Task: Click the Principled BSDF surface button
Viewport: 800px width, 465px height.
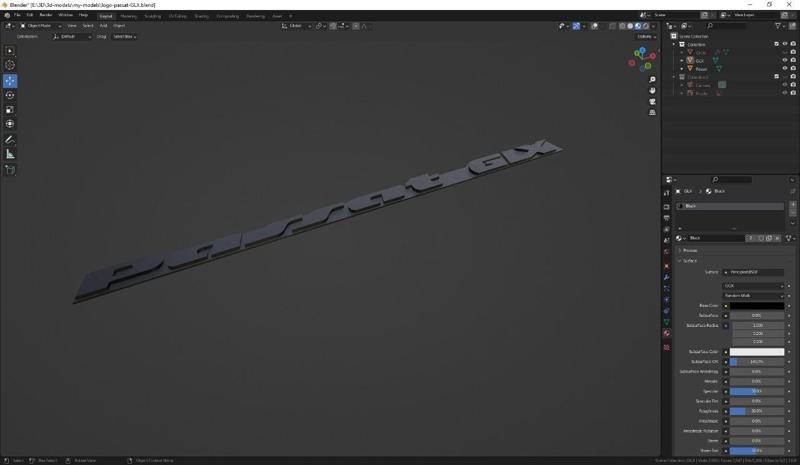Action: (753, 273)
